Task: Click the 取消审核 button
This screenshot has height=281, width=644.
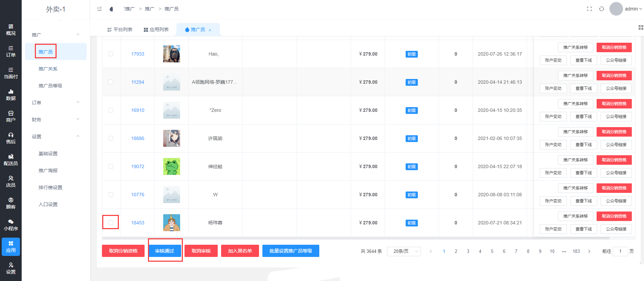Action: 201,251
